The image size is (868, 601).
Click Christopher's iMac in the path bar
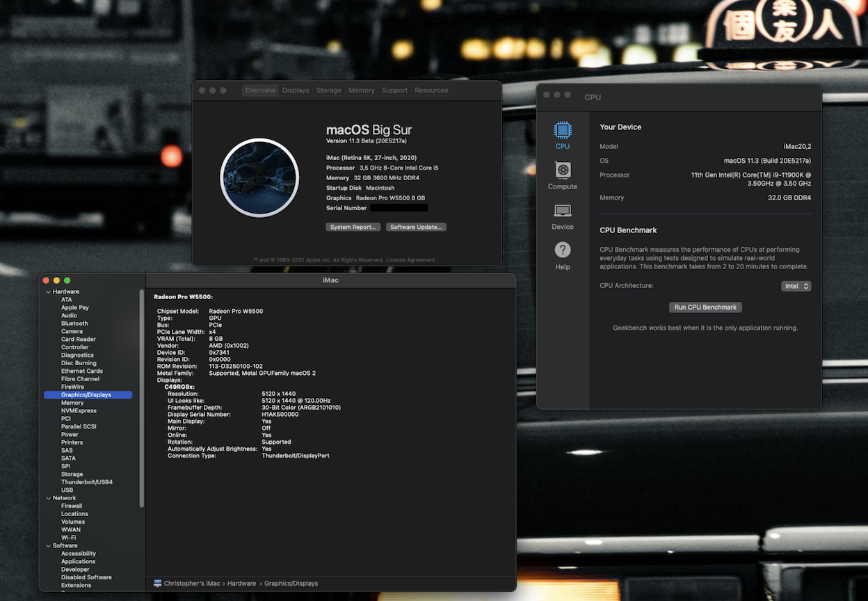[x=191, y=584]
